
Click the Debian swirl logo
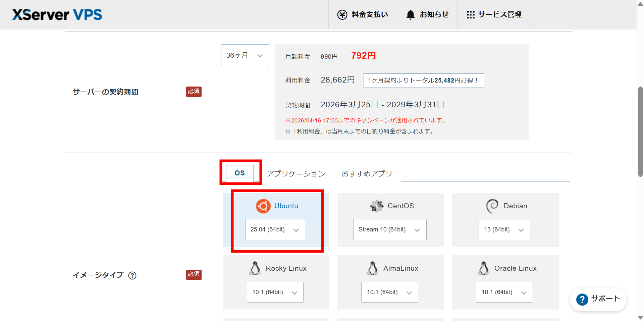pyautogui.click(x=492, y=206)
